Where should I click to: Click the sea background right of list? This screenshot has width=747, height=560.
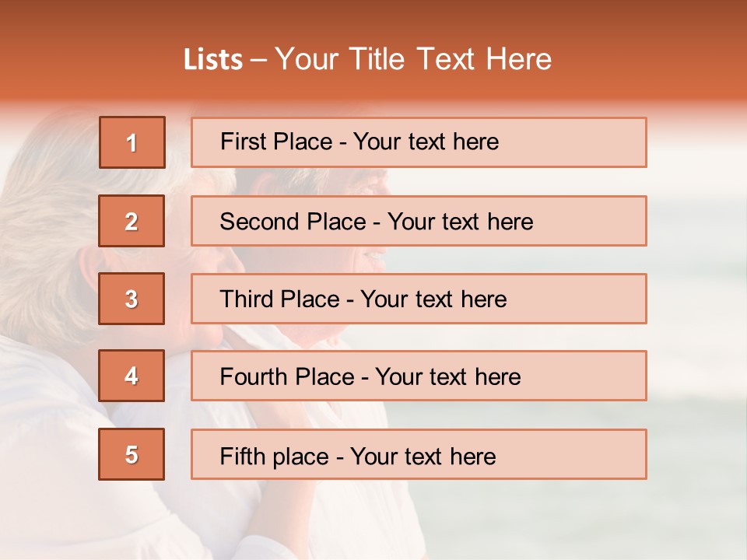(x=696, y=311)
